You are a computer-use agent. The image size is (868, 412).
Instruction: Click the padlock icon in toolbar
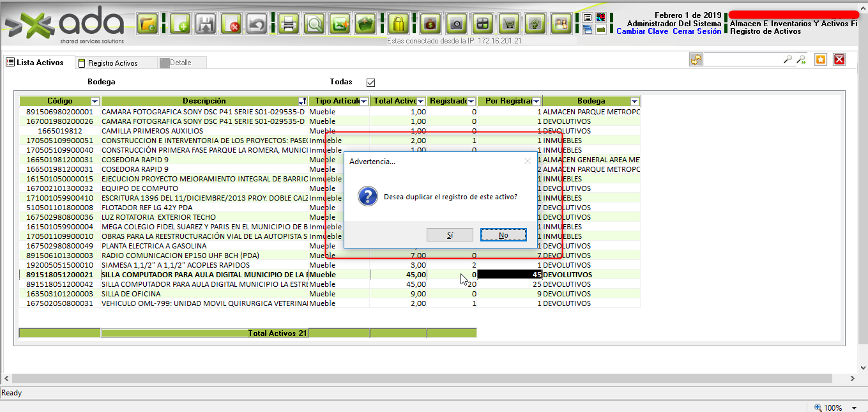pyautogui.click(x=399, y=25)
